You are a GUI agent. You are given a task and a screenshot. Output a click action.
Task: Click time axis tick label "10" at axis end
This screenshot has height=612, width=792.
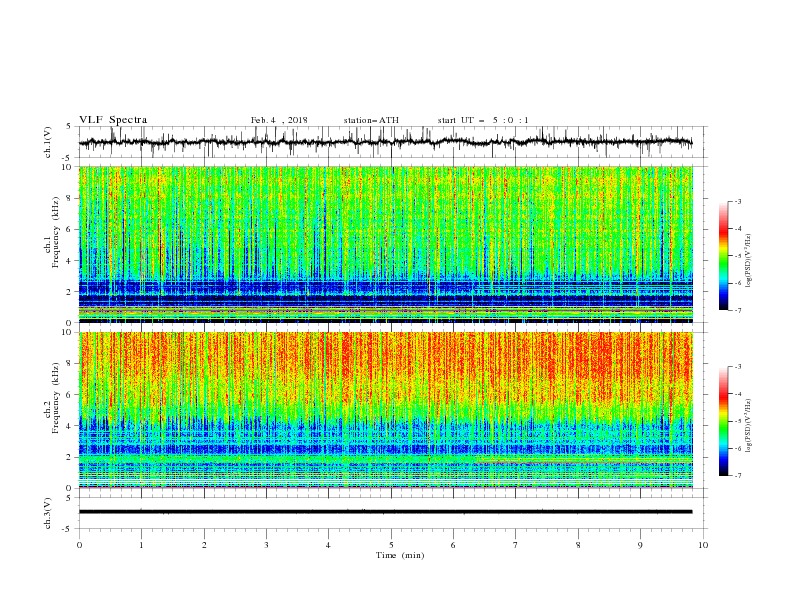(x=703, y=545)
